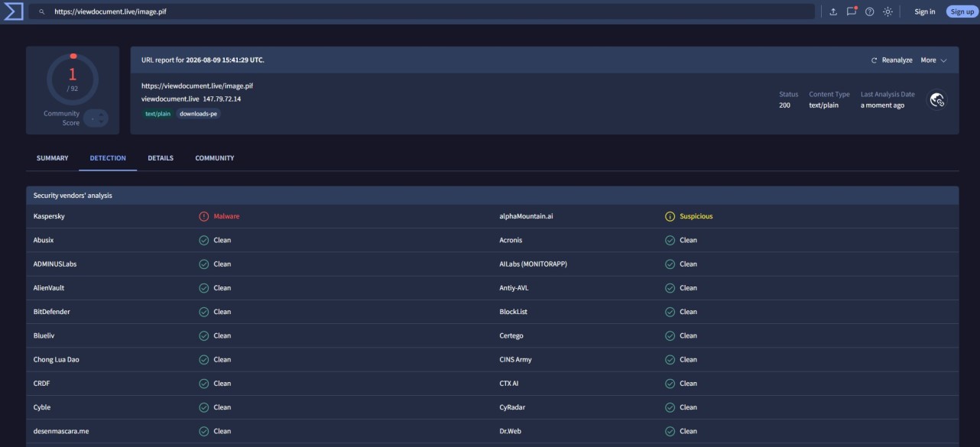Click the clean checkmark for AlienVault

[203, 288]
